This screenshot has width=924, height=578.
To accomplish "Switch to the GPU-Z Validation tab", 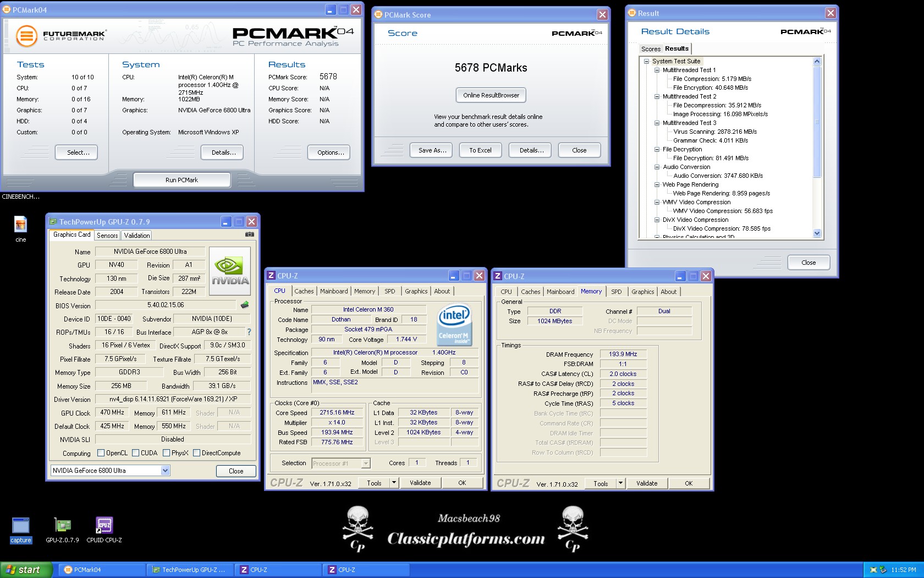I will tap(137, 235).
